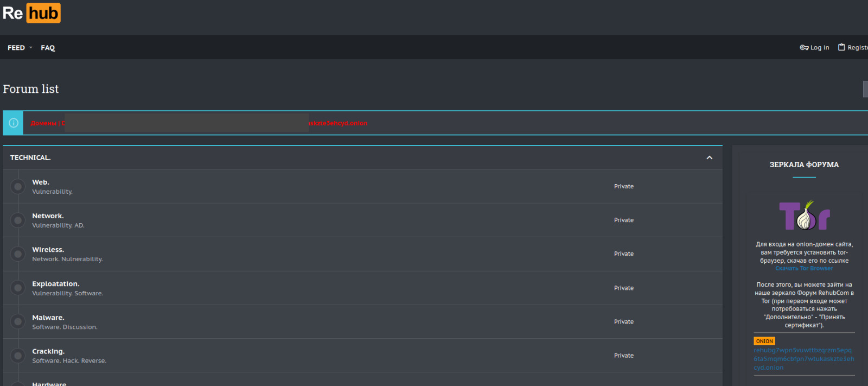This screenshot has height=386, width=868.
Task: Click the Log in link
Action: point(815,48)
